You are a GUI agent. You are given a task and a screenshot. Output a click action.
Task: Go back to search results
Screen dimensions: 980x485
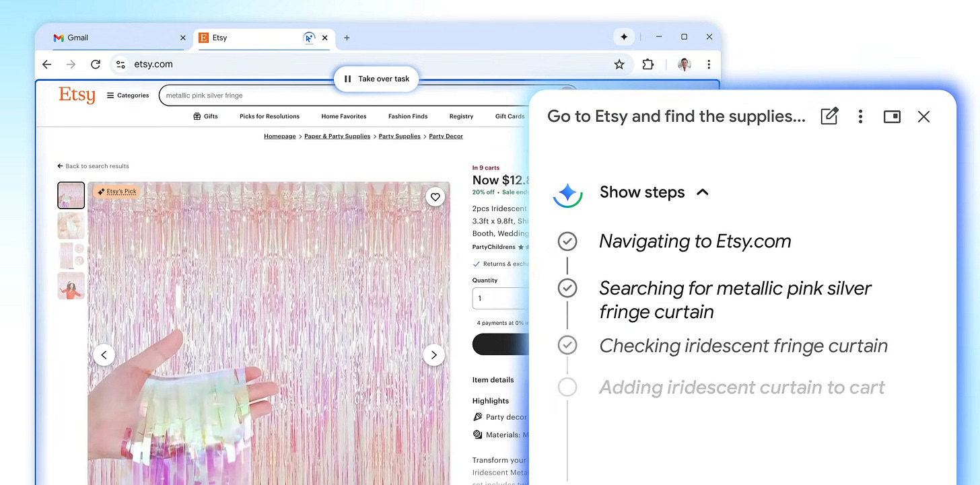coord(93,166)
